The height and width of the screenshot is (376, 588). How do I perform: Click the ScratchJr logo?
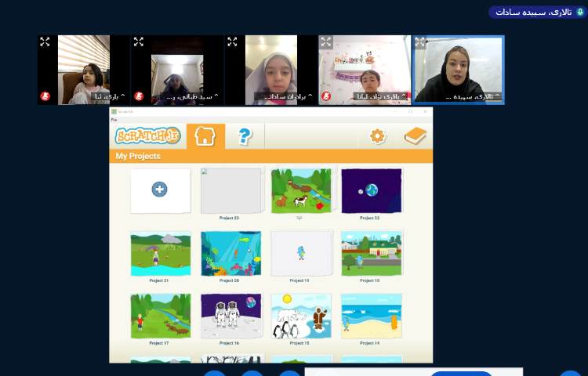(147, 136)
